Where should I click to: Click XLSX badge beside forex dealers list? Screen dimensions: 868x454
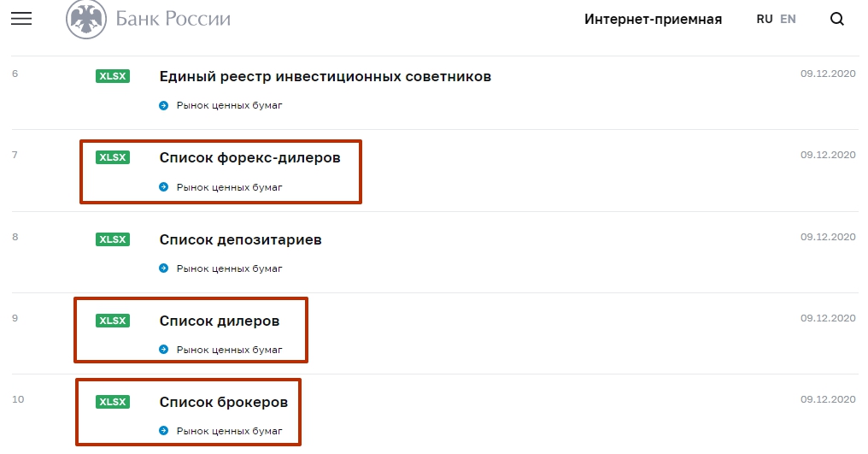tap(112, 157)
